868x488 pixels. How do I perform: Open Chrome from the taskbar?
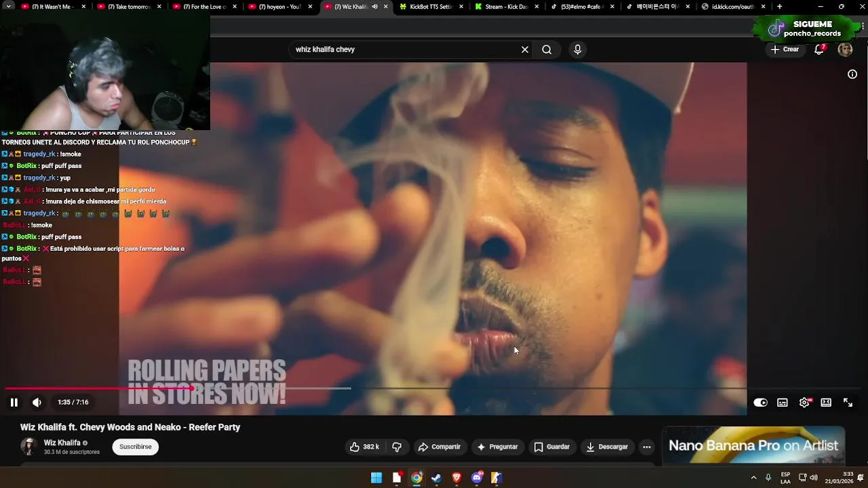pos(416,478)
